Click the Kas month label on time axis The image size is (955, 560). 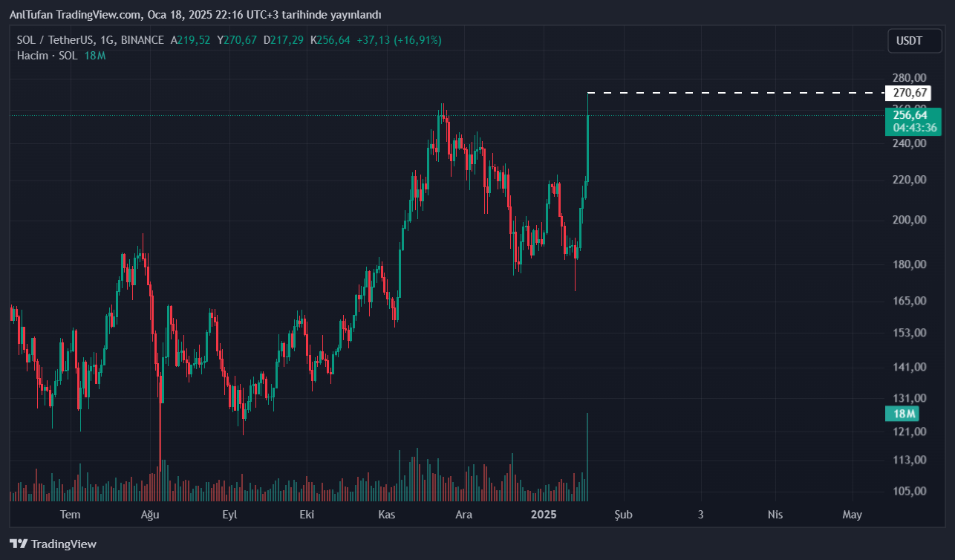point(385,515)
